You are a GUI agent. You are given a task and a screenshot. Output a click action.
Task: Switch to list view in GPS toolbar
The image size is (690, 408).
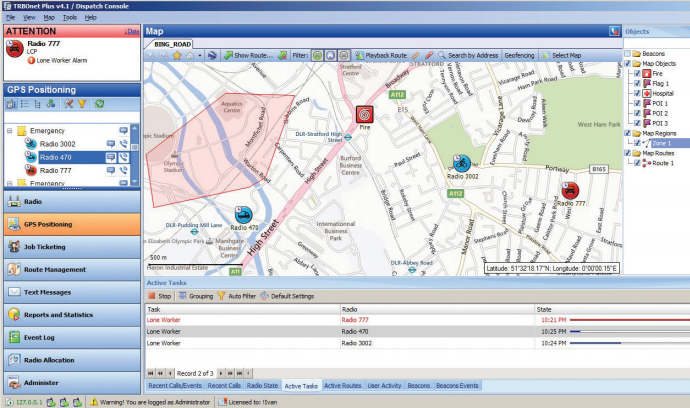25,104
